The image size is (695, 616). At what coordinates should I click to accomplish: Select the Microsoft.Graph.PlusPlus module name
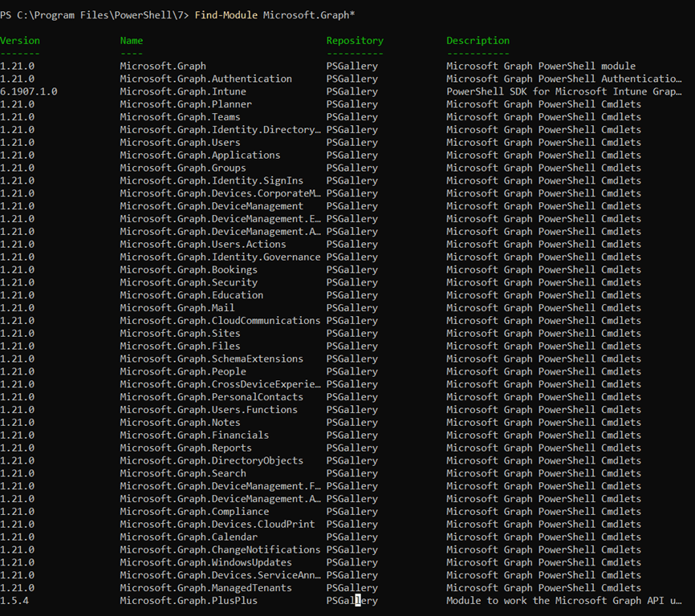[189, 601]
